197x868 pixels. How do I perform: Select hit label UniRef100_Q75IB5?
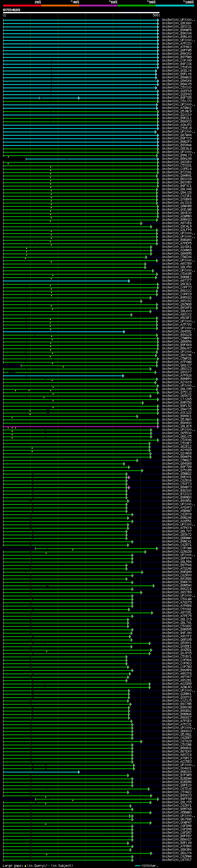176,470
